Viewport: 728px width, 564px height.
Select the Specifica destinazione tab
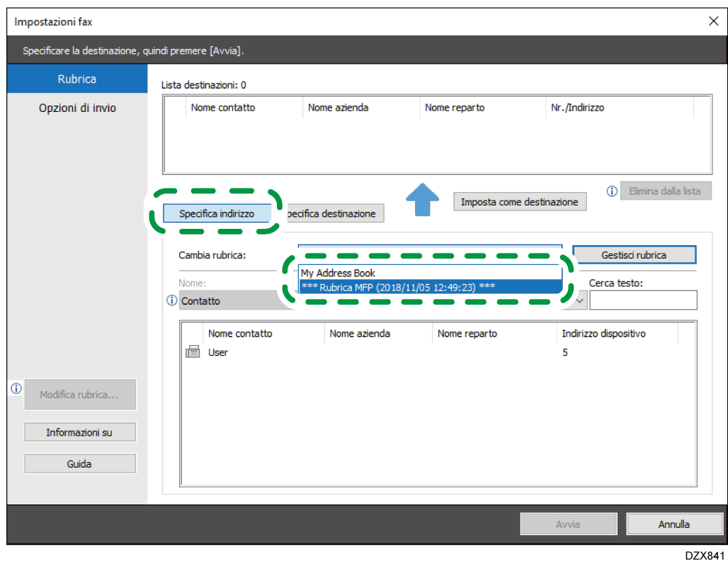tap(335, 213)
